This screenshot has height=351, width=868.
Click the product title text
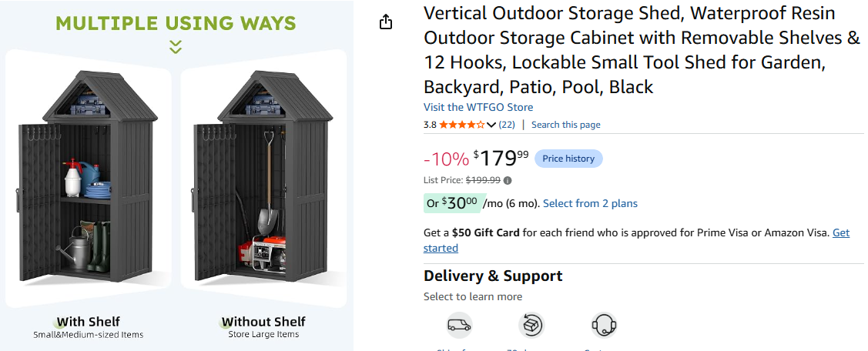[x=642, y=50]
